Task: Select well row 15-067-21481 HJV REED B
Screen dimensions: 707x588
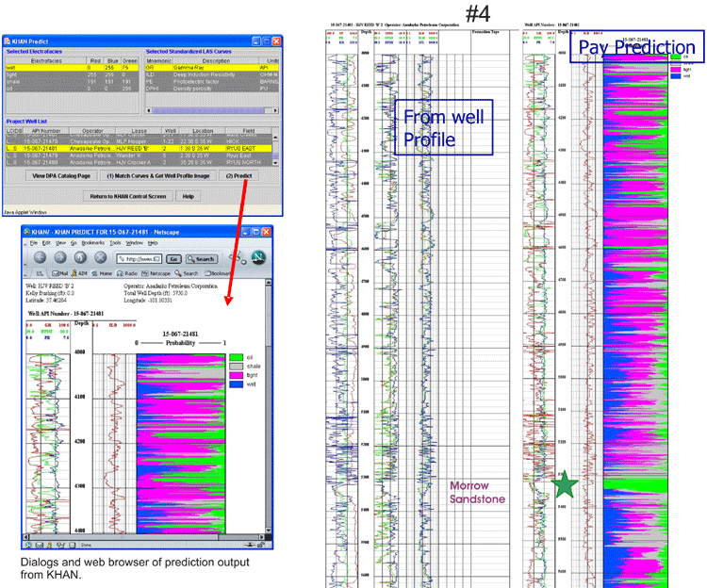Action: click(x=139, y=148)
